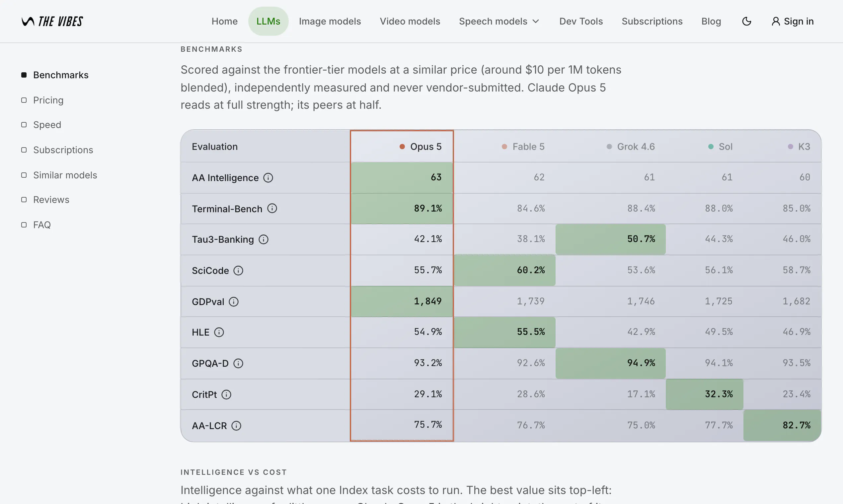Open Blog navigation item

(x=711, y=22)
